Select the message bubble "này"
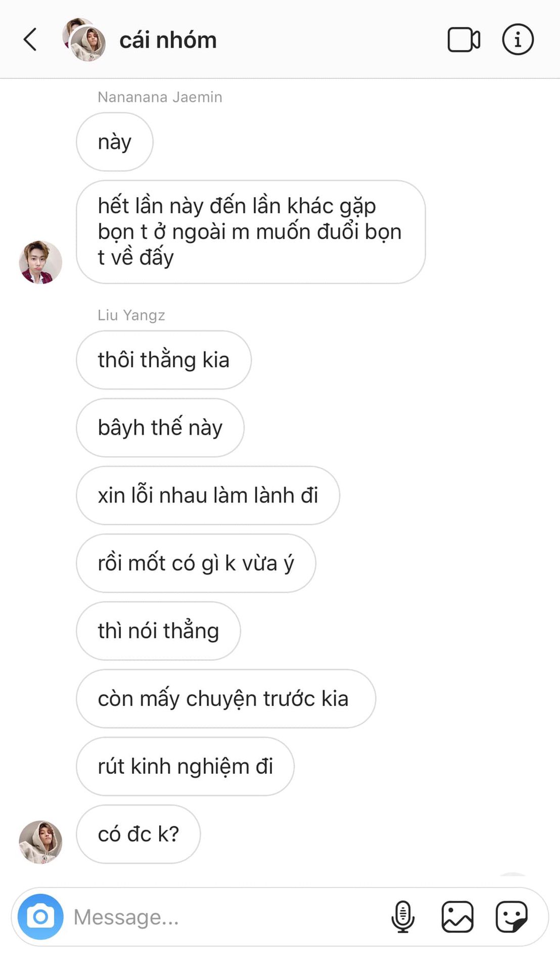 click(115, 142)
